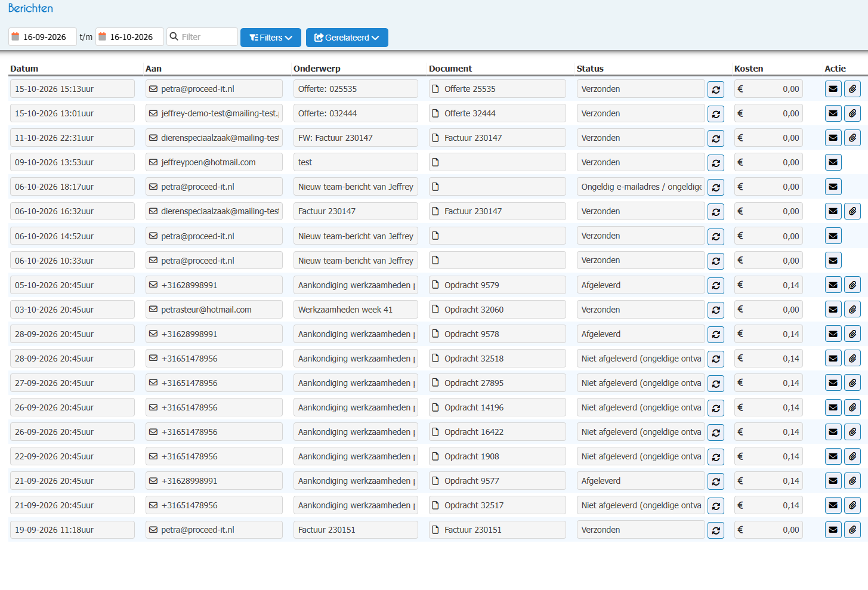Click calendar icon of start date 16-09-2026
The width and height of the screenshot is (868, 590).
pyautogui.click(x=16, y=36)
